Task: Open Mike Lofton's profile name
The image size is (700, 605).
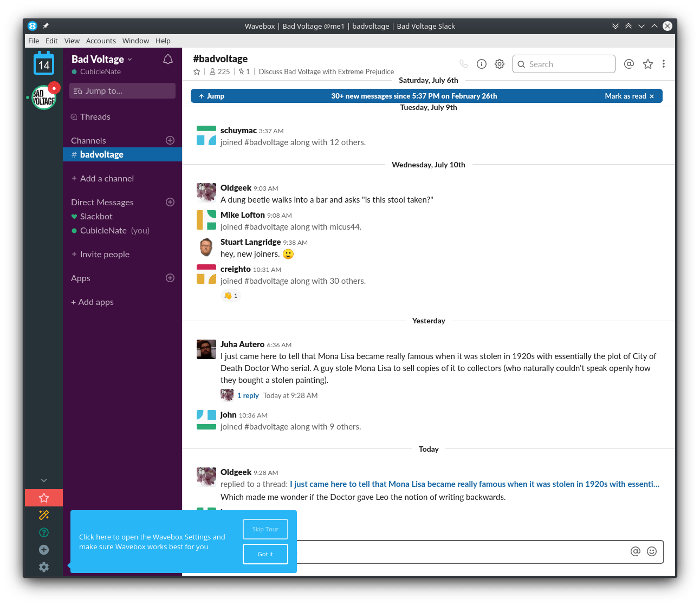Action: 242,215
